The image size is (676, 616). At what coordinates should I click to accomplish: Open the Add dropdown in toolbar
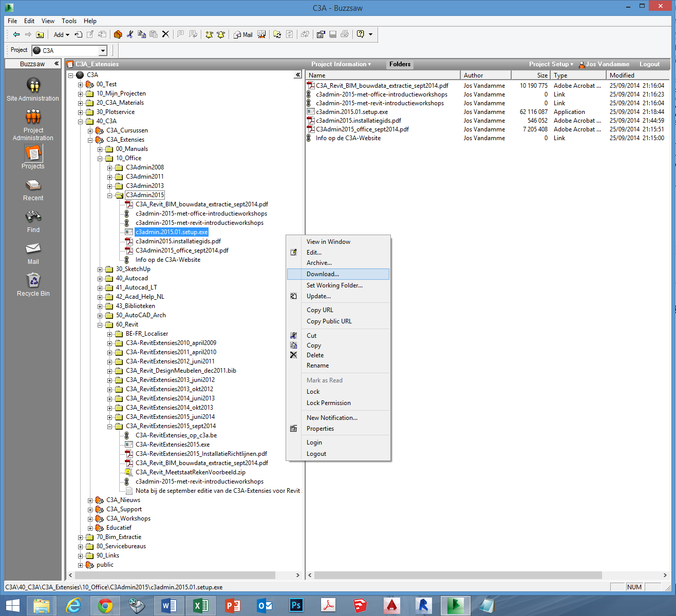[61, 34]
